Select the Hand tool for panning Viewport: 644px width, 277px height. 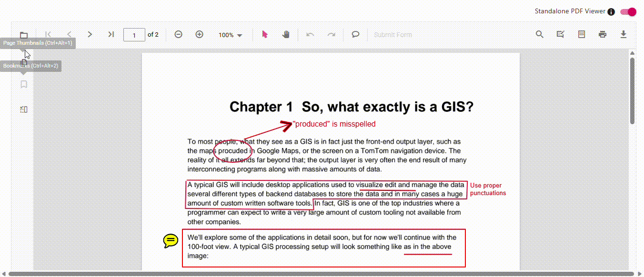286,34
